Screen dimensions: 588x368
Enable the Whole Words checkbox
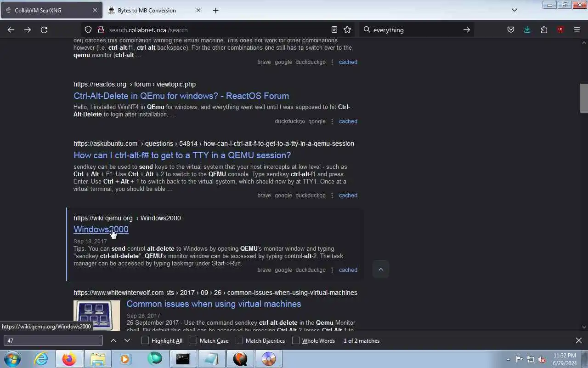(x=296, y=341)
